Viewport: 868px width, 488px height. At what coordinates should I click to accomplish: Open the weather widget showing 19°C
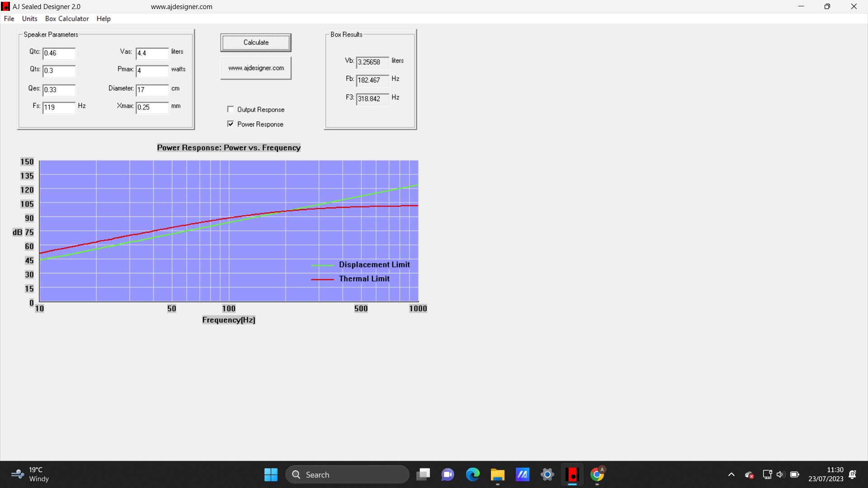click(30, 474)
